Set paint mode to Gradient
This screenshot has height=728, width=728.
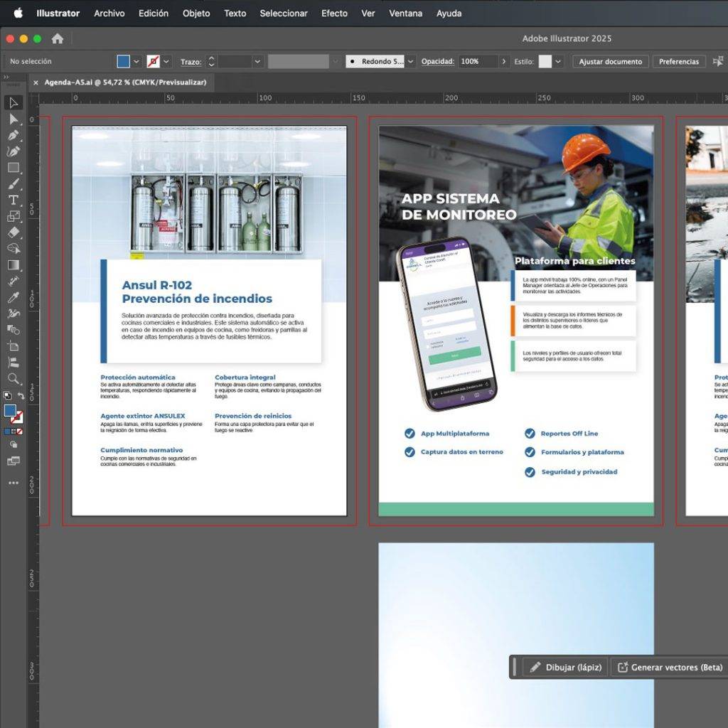[x=14, y=432]
